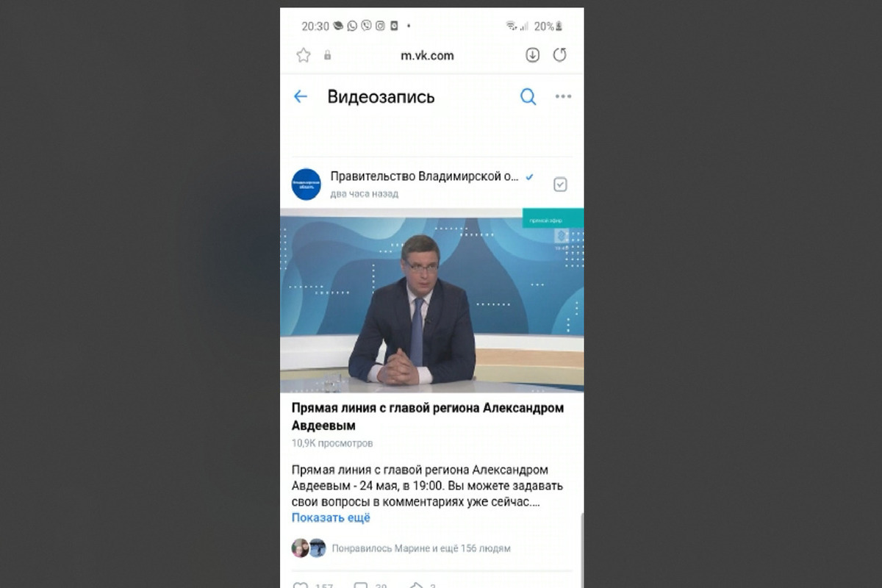The width and height of the screenshot is (882, 588).
Task: Open the Правительство Владимирской области avatar
Action: point(306,184)
